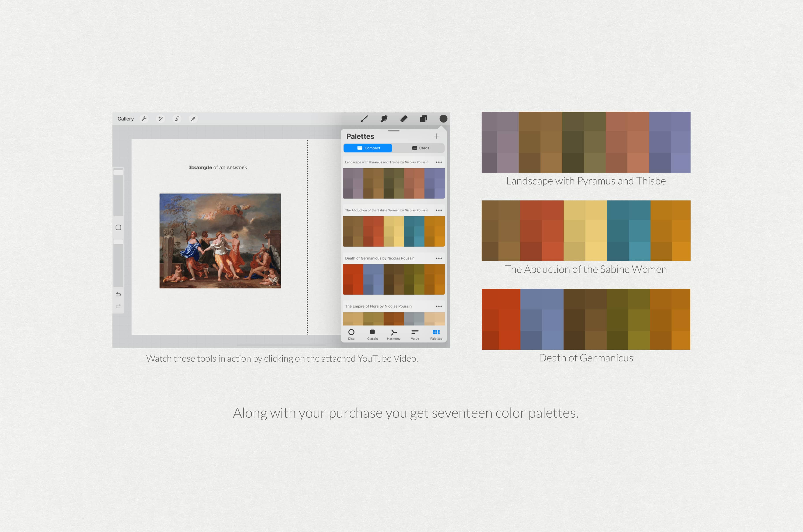Viewport: 803px width, 532px height.
Task: Open options for The Empire of Flora palette
Action: [x=439, y=306]
